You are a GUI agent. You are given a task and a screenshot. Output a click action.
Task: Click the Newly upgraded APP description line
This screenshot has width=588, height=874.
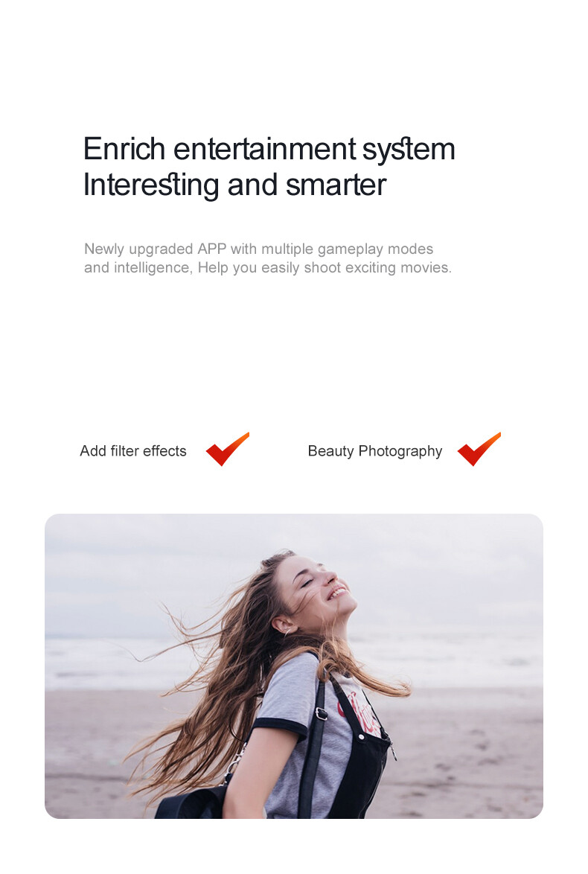pos(258,249)
